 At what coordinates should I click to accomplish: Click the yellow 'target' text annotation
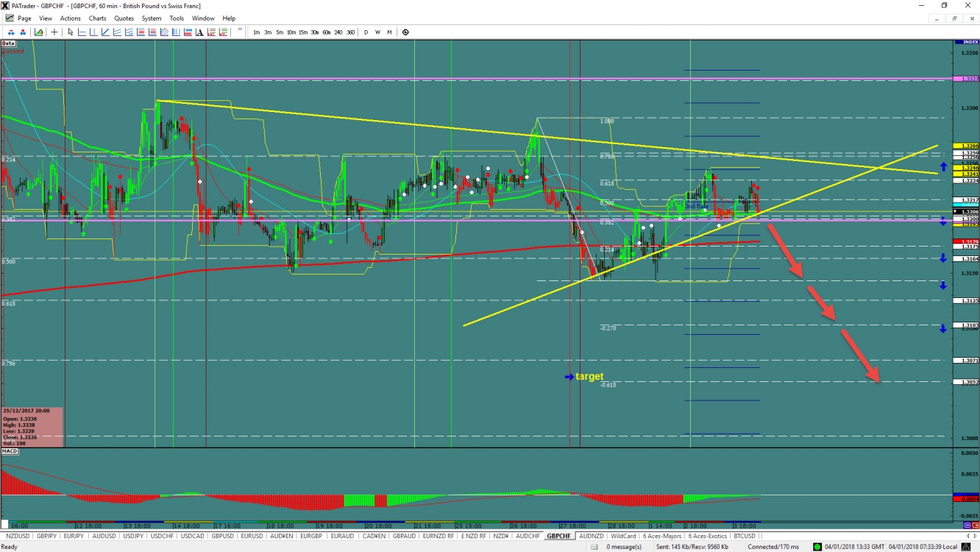pyautogui.click(x=589, y=377)
